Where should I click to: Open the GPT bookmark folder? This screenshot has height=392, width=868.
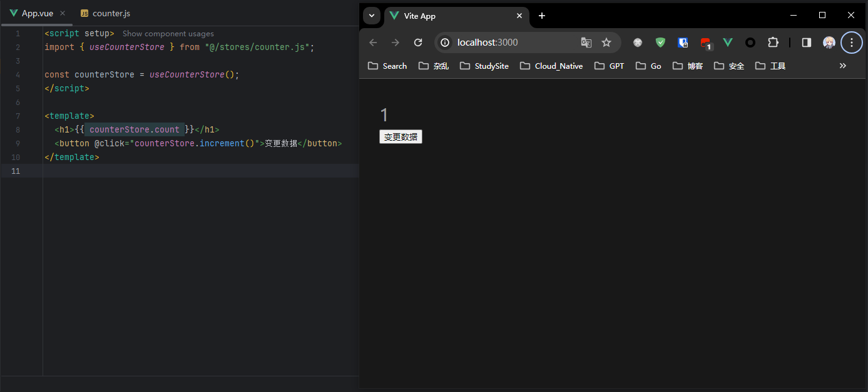tap(610, 66)
